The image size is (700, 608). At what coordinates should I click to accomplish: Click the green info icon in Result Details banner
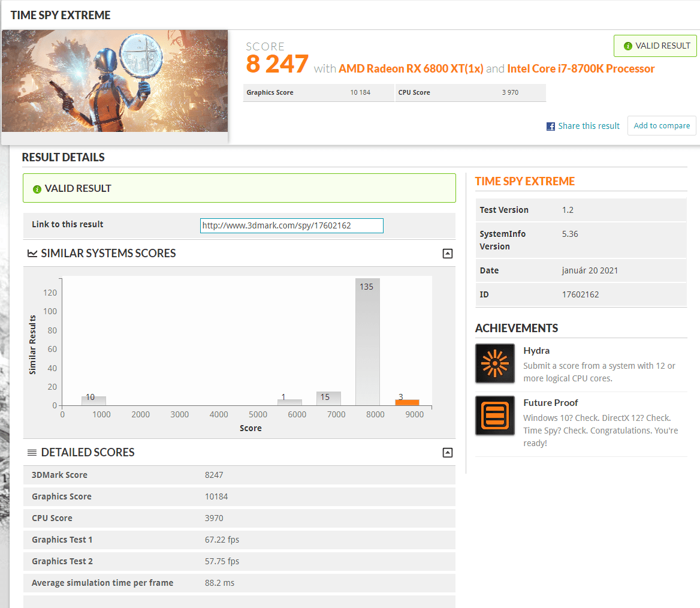pos(37,189)
